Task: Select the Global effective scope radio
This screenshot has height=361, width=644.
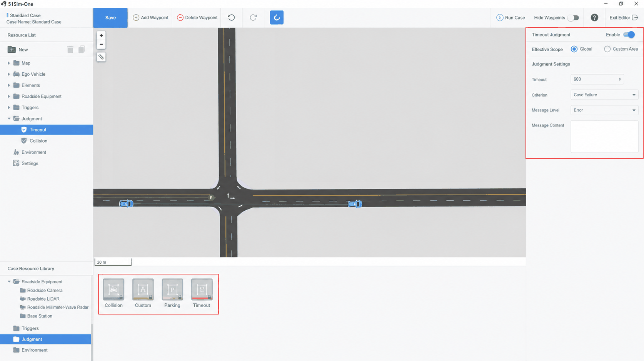Action: pyautogui.click(x=574, y=49)
